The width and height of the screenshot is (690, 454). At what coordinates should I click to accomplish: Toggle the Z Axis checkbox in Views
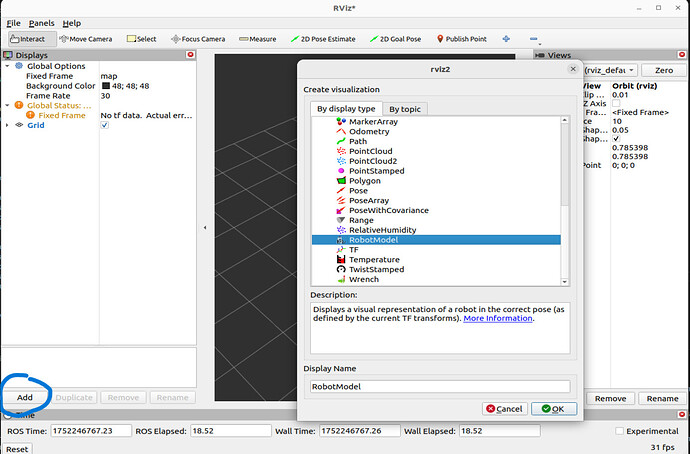[616, 103]
